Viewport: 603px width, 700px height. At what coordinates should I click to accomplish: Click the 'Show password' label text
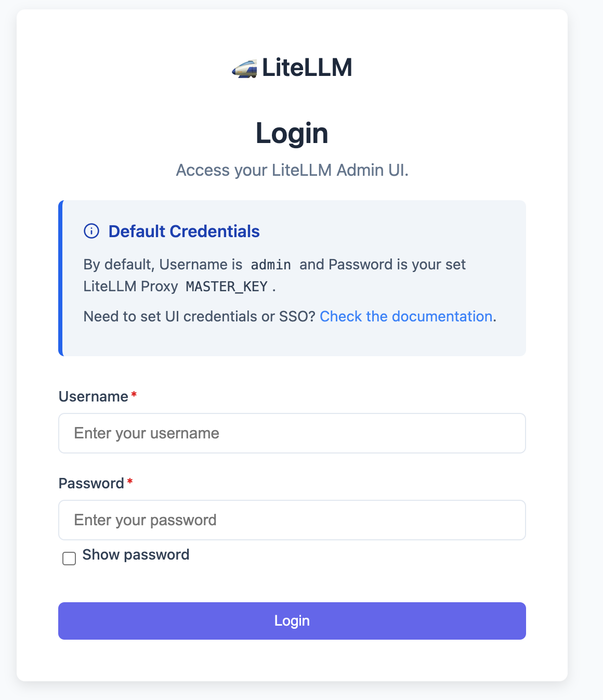136,554
